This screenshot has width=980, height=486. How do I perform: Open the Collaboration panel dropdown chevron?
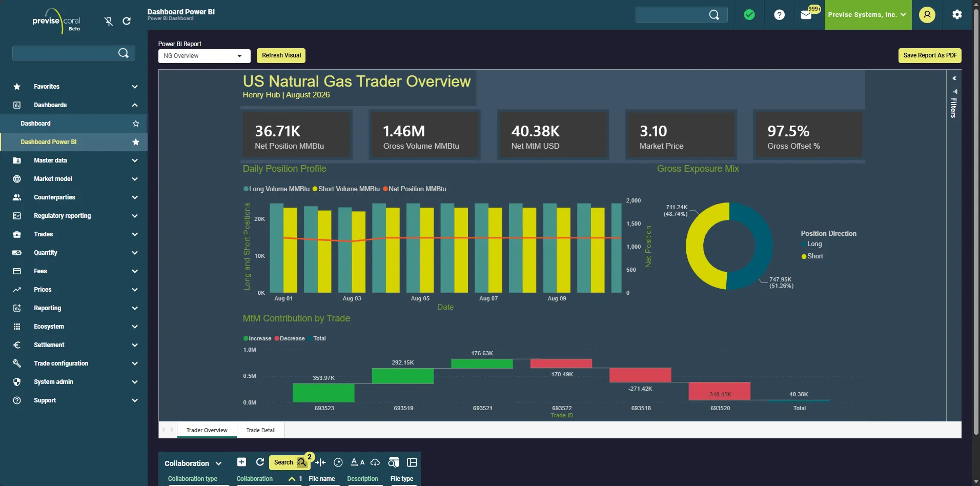219,463
